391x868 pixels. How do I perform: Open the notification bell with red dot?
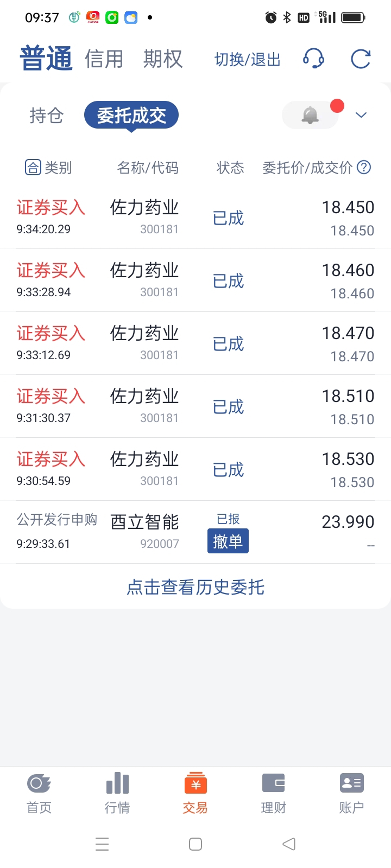[310, 115]
